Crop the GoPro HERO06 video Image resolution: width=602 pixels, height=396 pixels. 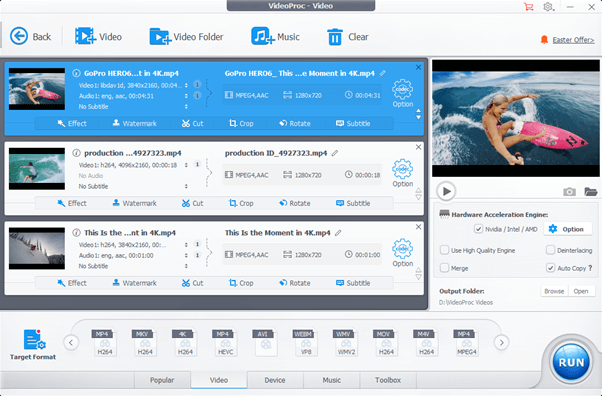coord(241,123)
